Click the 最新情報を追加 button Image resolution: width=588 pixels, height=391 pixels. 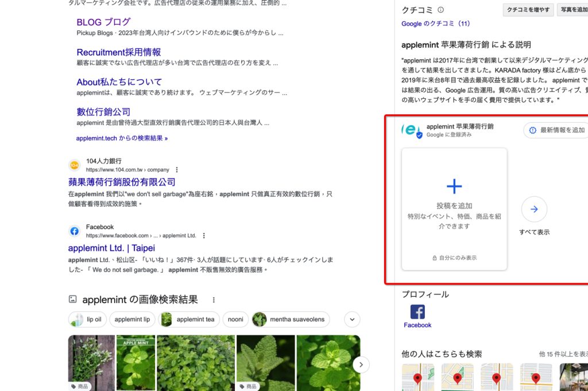(556, 130)
